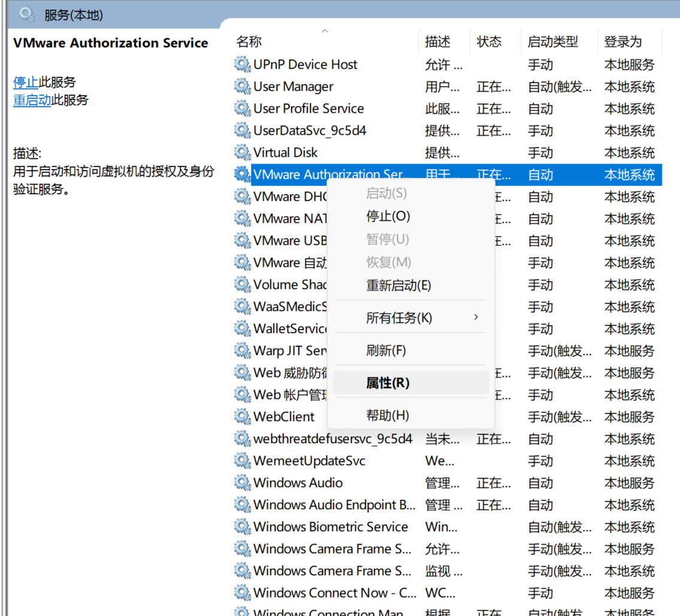Screen dimensions: 680x616
Task: Click the gear icon beside UserDataSvc_9c5d4
Action: 243,130
